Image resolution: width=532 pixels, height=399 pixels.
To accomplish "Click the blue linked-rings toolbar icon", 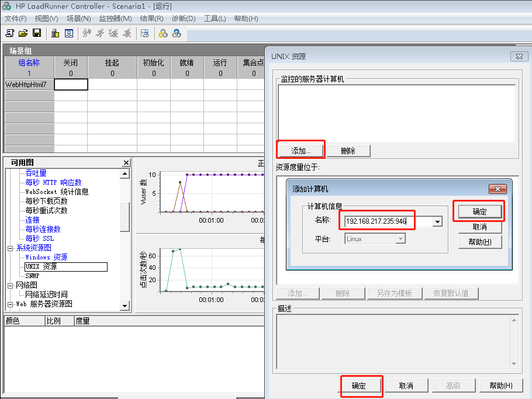I will point(176,33).
